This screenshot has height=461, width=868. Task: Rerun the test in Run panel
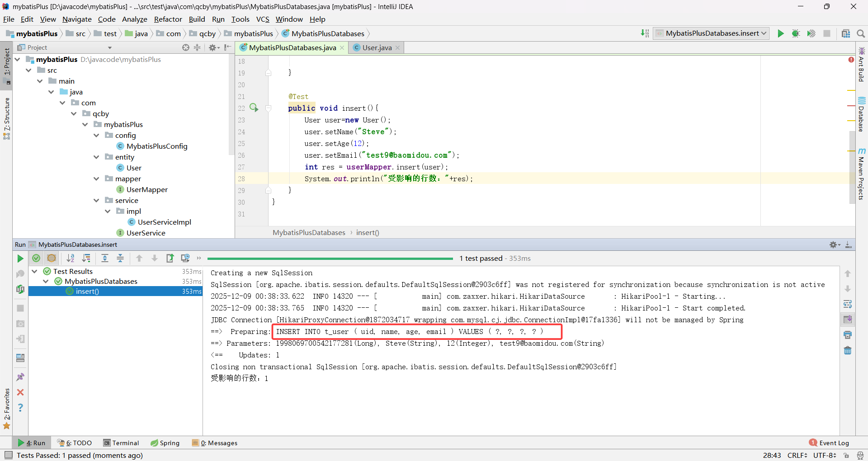point(20,259)
